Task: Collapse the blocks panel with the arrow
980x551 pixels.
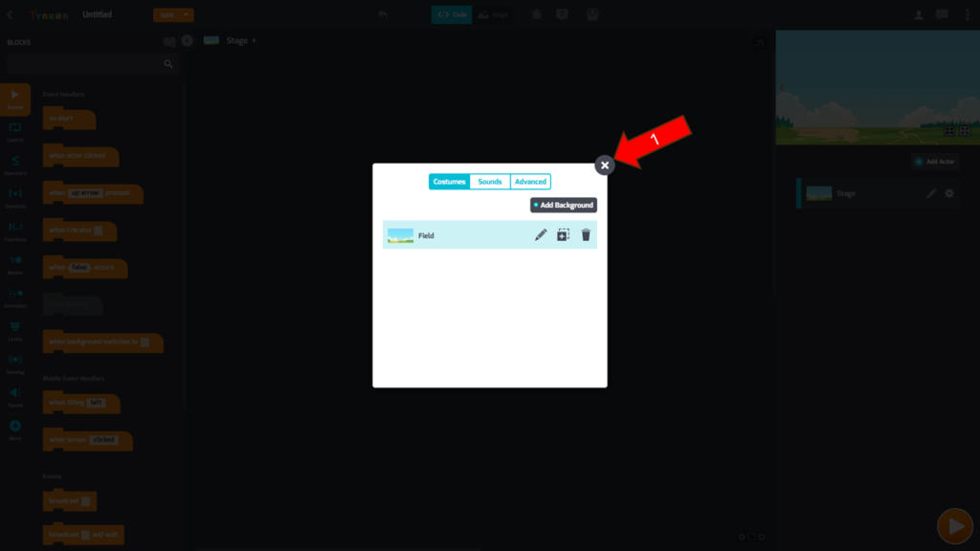Action: click(187, 41)
